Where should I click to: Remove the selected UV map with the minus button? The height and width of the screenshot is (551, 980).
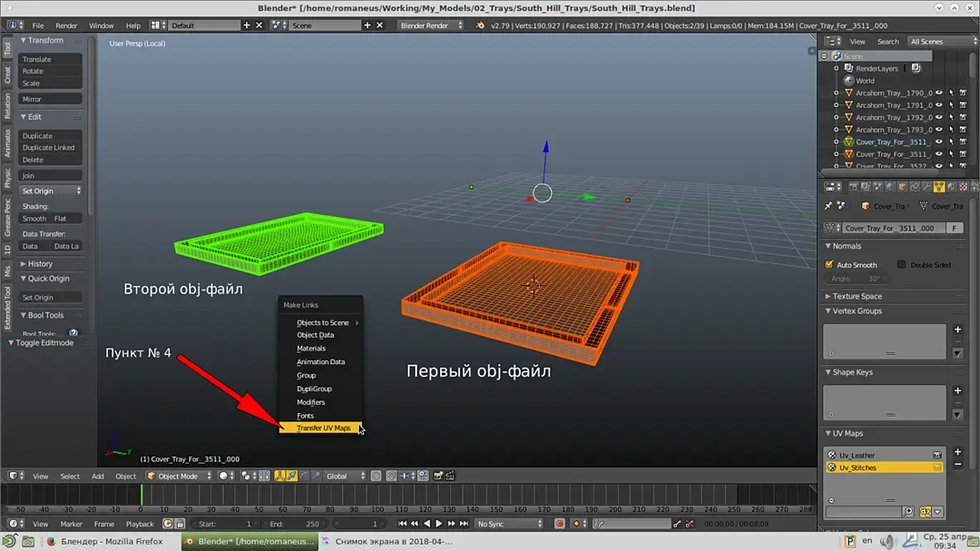point(958,464)
